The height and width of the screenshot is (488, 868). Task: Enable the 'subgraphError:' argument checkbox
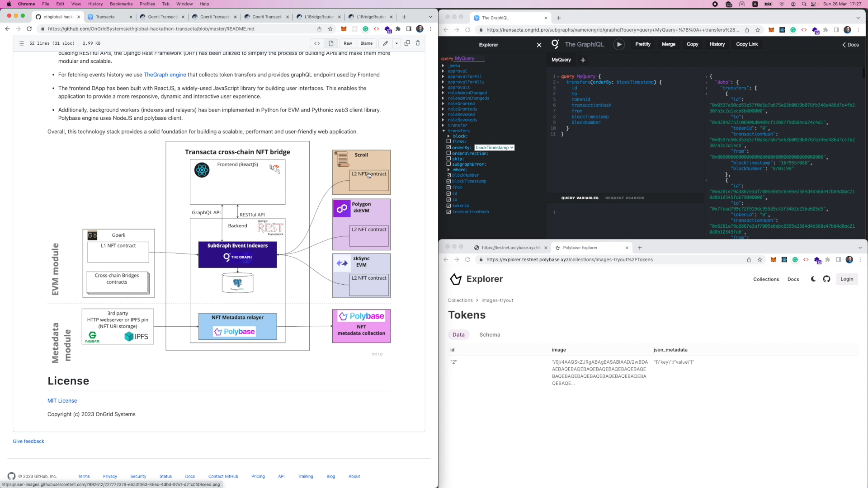click(448, 164)
